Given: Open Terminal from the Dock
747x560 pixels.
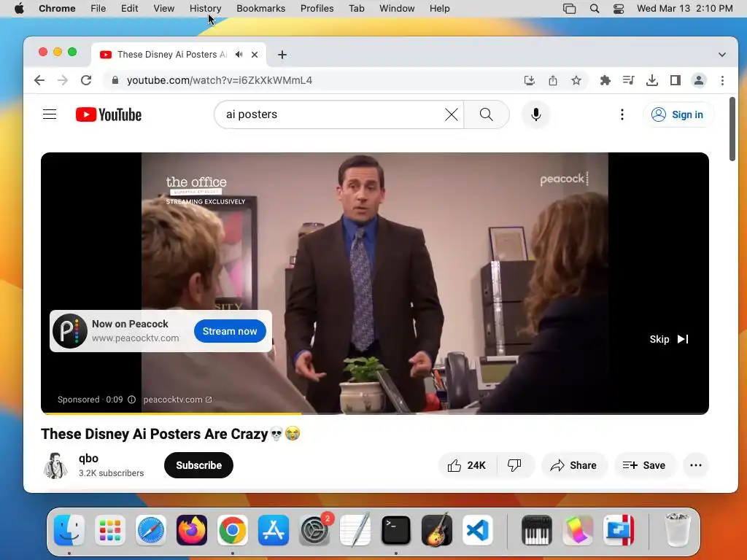Looking at the screenshot, I should click(396, 530).
